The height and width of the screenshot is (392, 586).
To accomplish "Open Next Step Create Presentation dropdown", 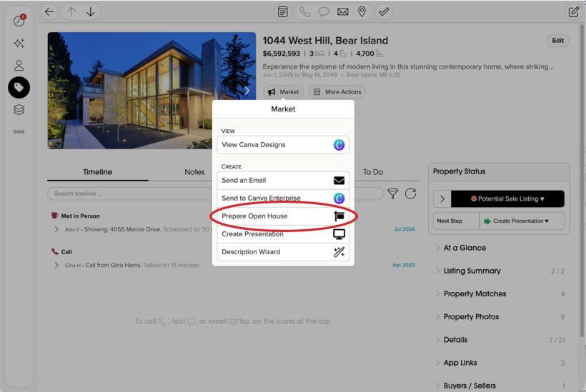I will coord(522,221).
